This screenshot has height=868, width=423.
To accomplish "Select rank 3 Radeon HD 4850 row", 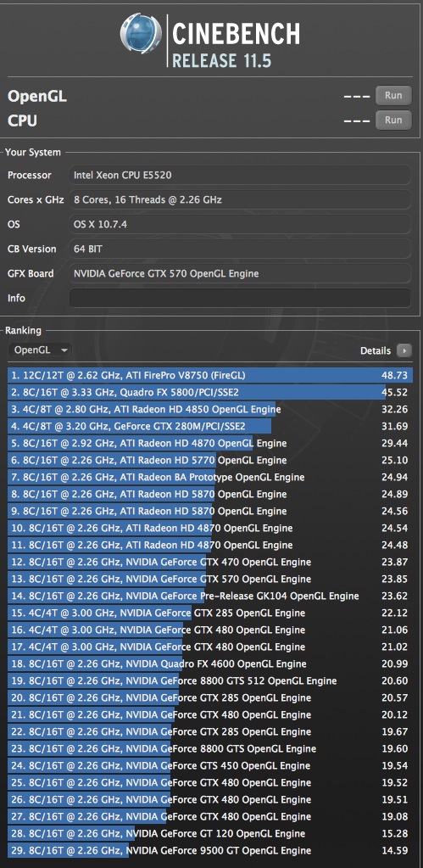I will [x=210, y=409].
